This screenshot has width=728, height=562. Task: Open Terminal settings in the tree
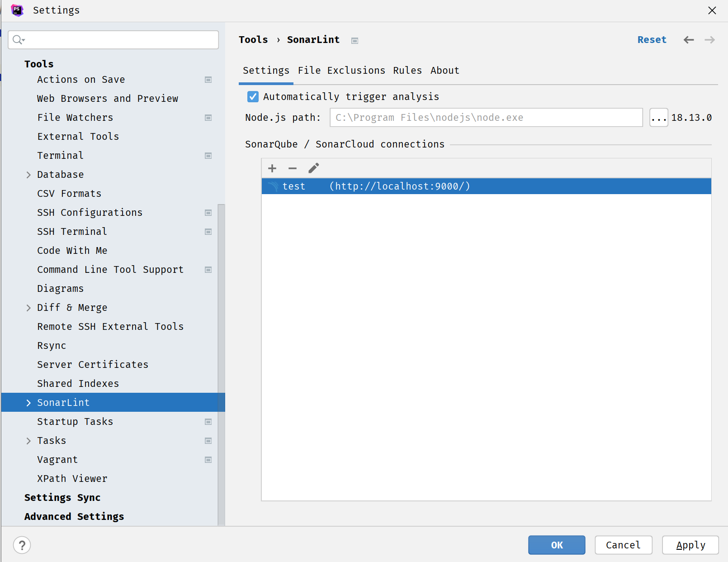pos(61,156)
